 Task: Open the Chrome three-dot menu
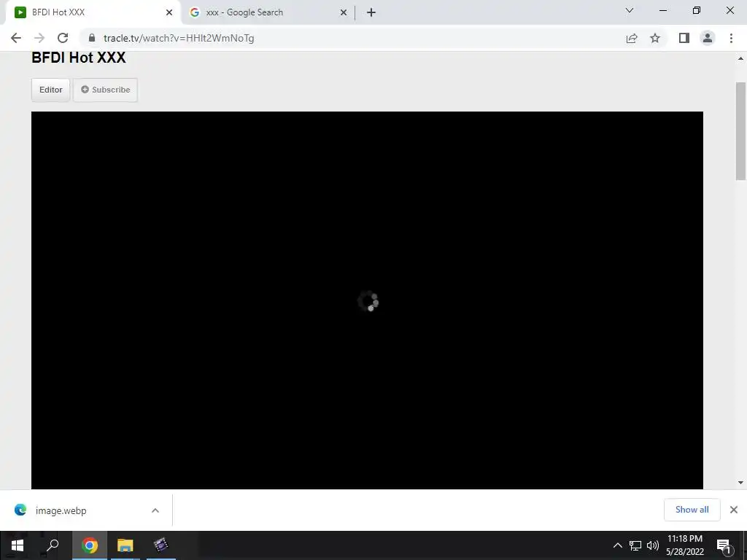tap(731, 38)
